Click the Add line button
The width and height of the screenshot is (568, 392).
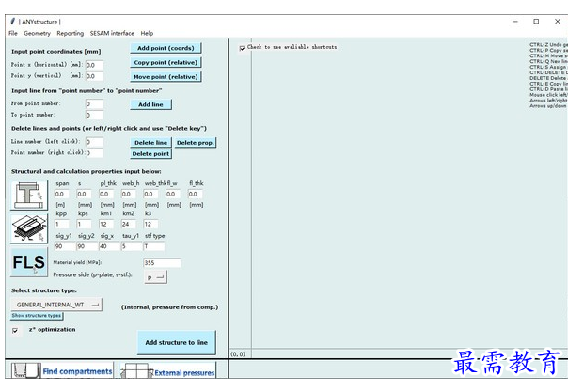click(150, 104)
